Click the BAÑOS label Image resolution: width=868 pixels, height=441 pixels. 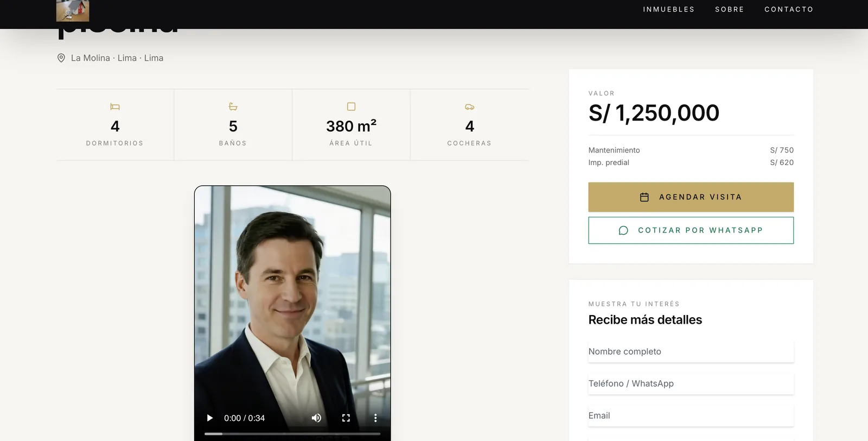point(233,143)
